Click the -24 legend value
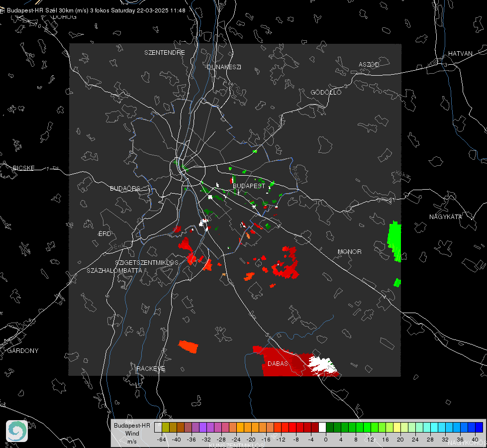The width and height of the screenshot is (487, 448). coord(236,440)
